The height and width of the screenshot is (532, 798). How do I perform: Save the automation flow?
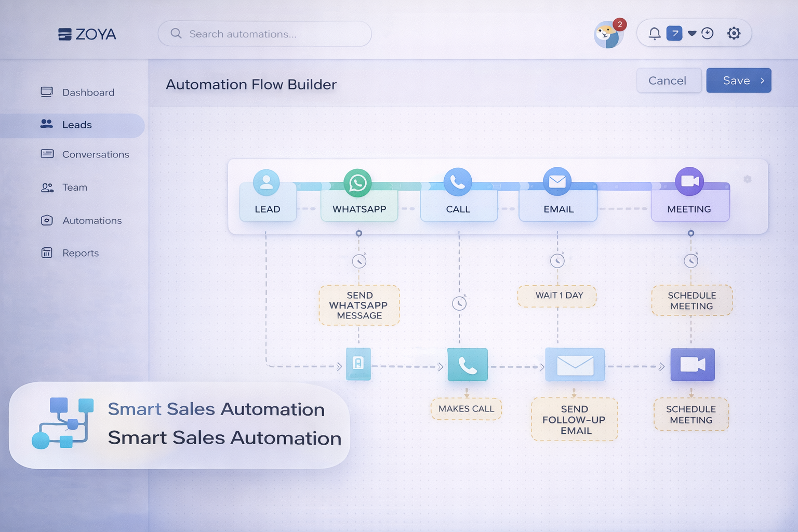tap(736, 81)
